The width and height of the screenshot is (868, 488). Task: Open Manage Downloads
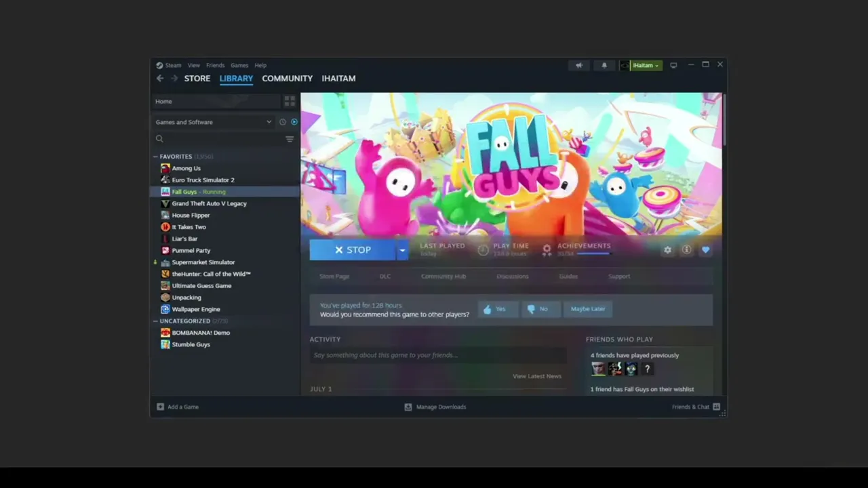click(435, 407)
